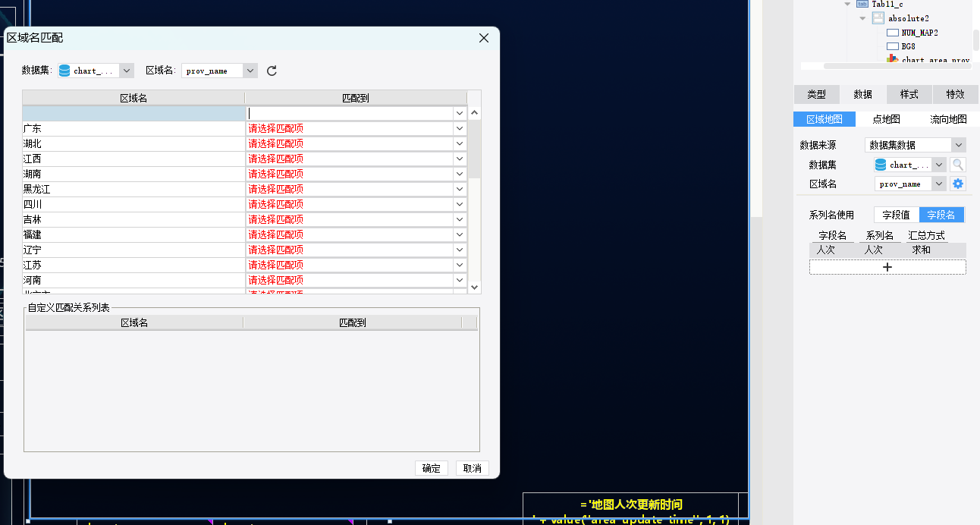Collapse the Tab11_c tree node
This screenshot has height=525, width=980.
click(848, 4)
